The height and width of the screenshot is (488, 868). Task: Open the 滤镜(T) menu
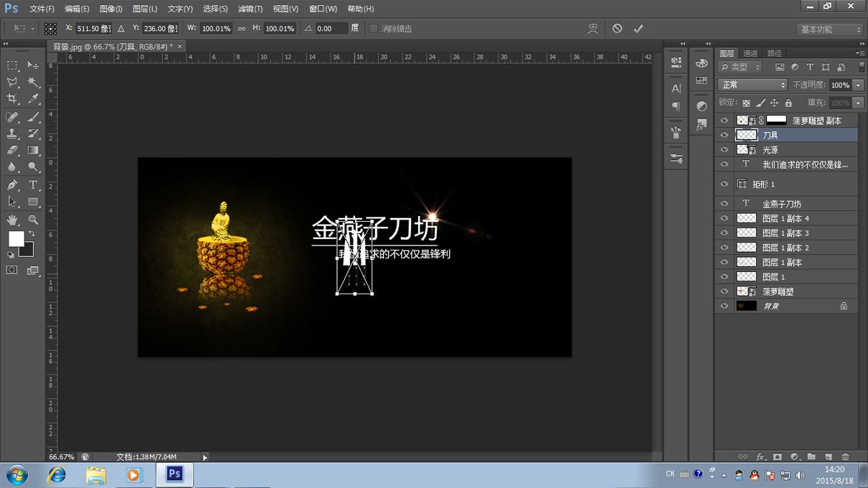coord(250,9)
